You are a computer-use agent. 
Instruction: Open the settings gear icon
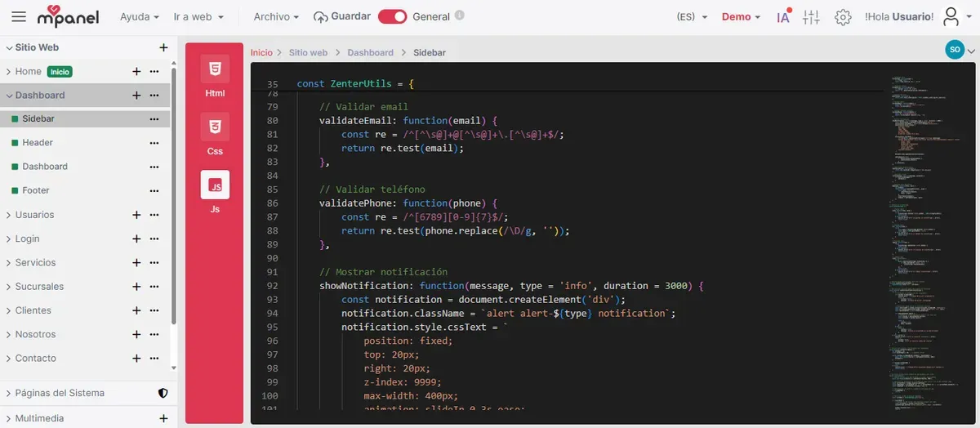click(x=843, y=17)
